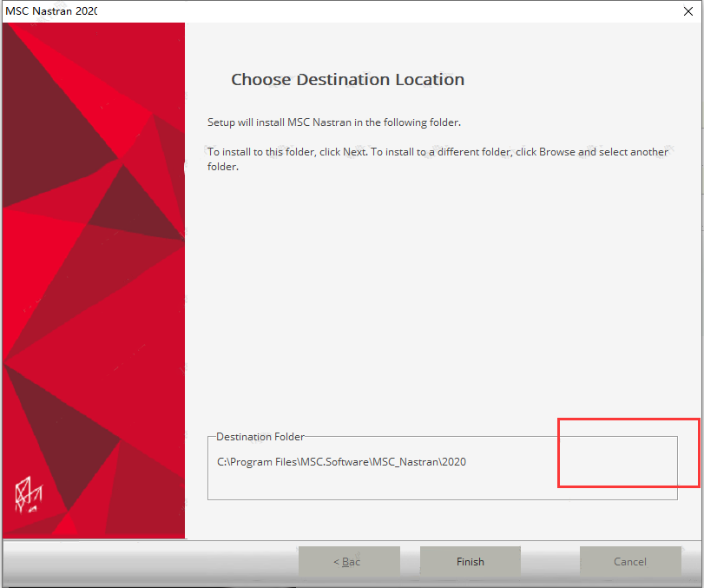This screenshot has height=588, width=704.
Task: Click the Destination Folder group label
Action: point(260,437)
